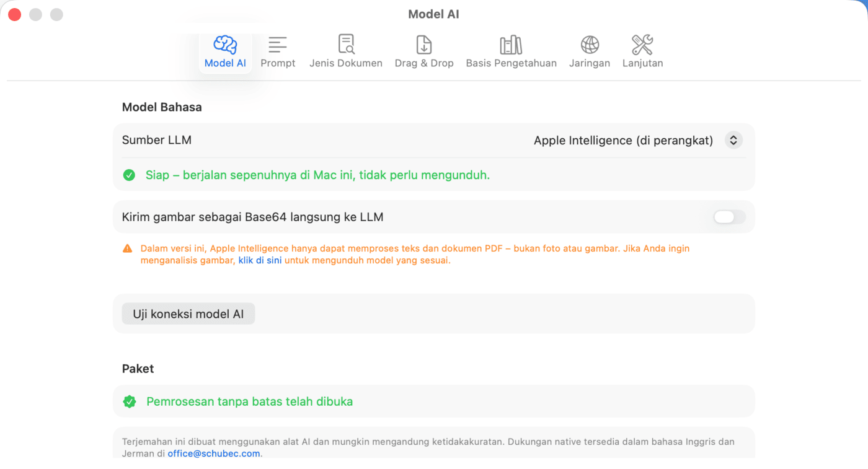The width and height of the screenshot is (868, 469).
Task: Switch to the Model AI tab label
Action: coord(225,63)
